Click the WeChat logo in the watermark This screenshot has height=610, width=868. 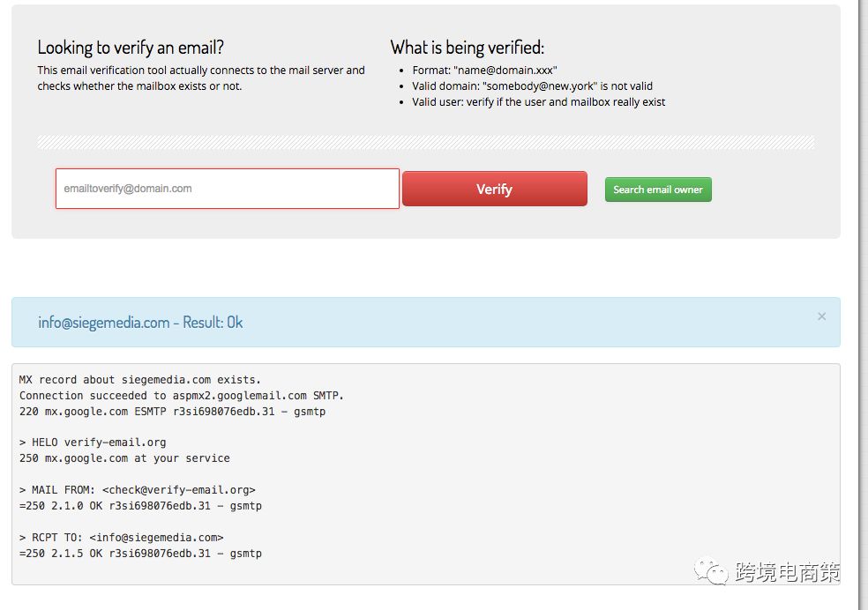pyautogui.click(x=711, y=572)
